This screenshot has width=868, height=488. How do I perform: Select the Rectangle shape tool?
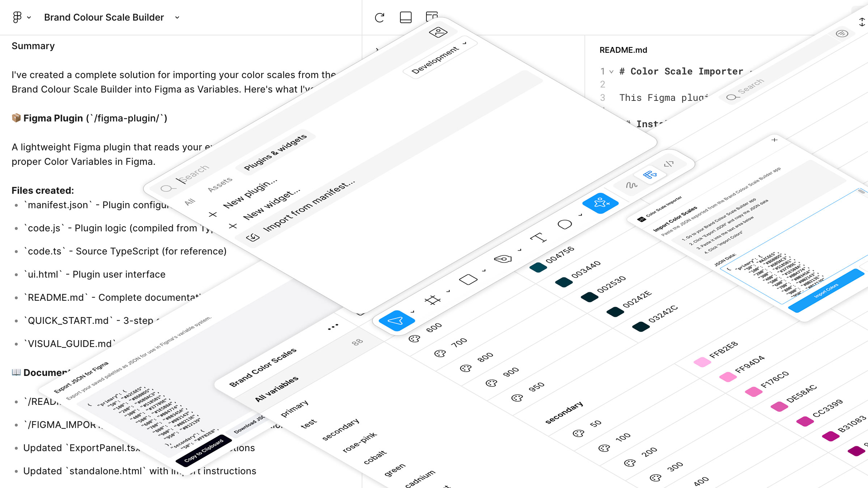[468, 279]
